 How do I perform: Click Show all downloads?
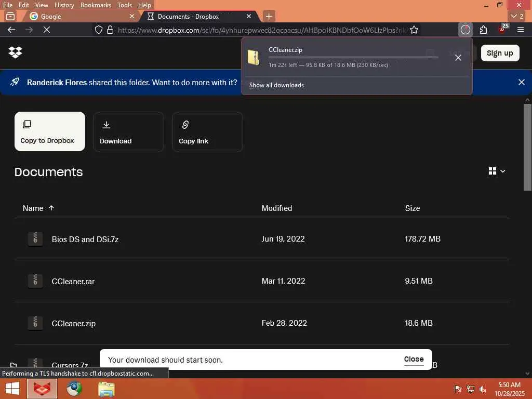click(276, 85)
